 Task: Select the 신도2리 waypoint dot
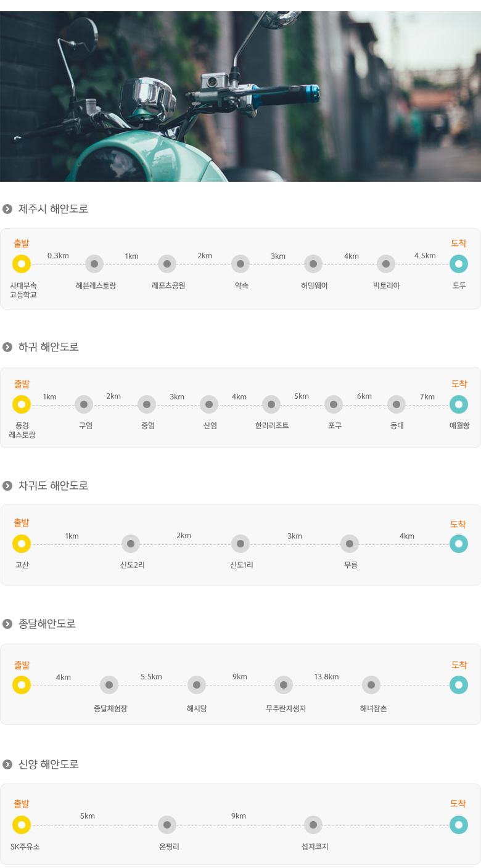(x=131, y=544)
